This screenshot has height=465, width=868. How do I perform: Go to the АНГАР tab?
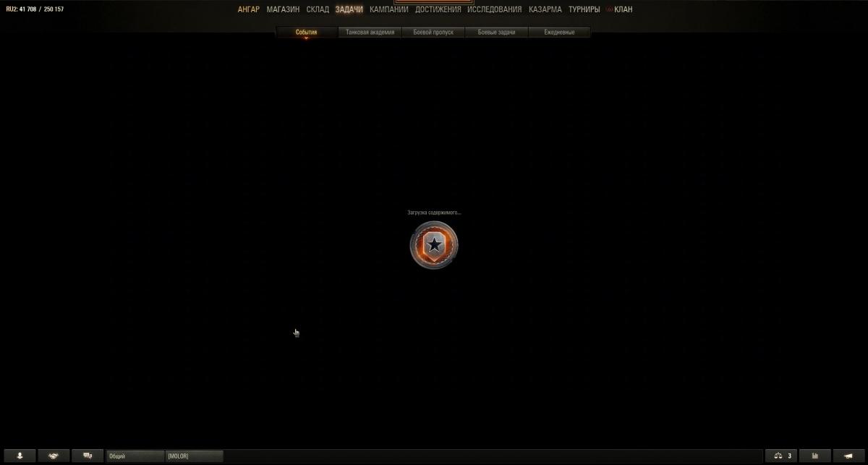pos(248,9)
